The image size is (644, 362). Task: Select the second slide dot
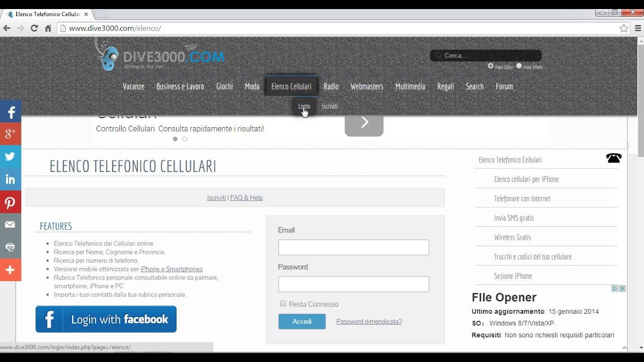pos(185,139)
